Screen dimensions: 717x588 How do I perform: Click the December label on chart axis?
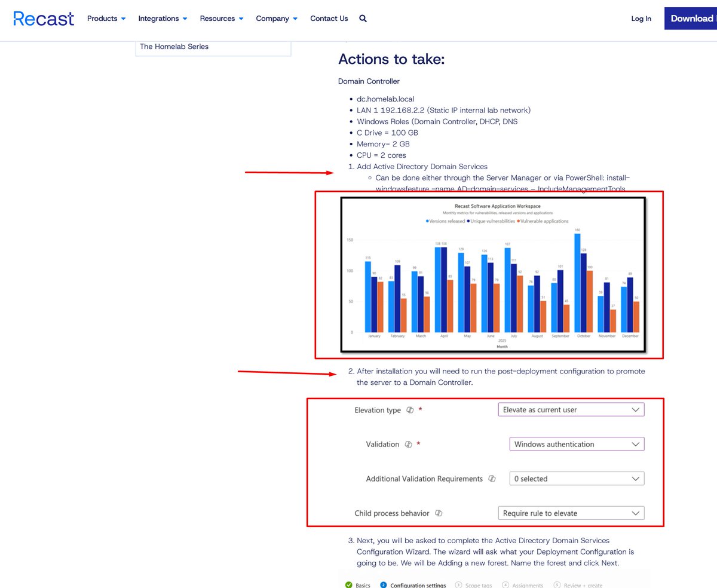[630, 336]
